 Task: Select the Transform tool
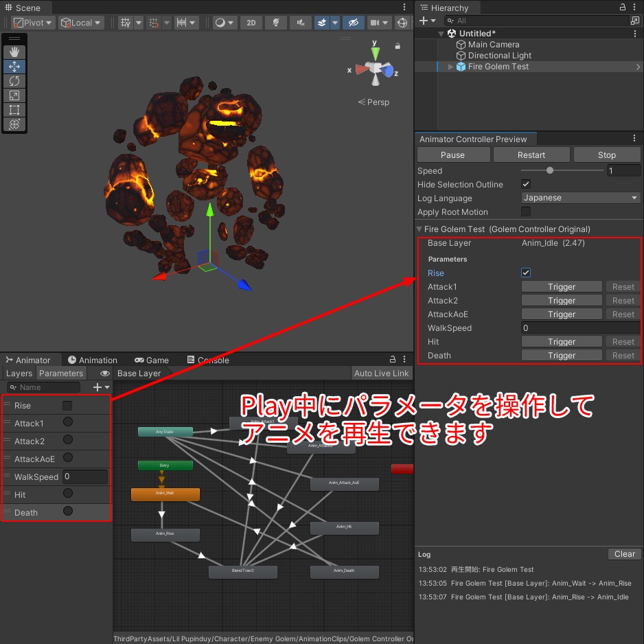[14, 124]
